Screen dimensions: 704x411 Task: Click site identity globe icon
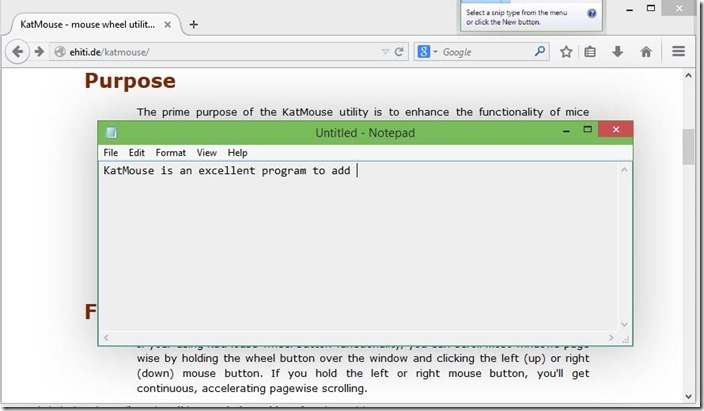(60, 52)
